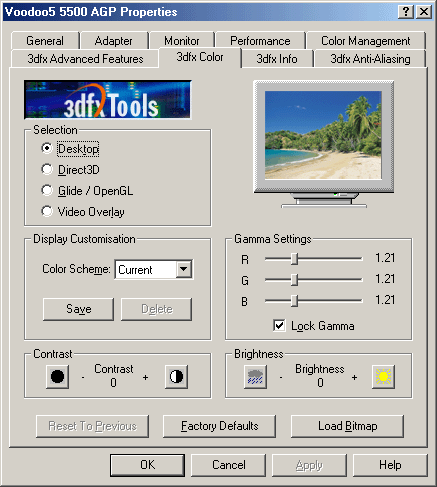437x487 pixels.
Task: Open the Color Management tab
Action: (366, 41)
